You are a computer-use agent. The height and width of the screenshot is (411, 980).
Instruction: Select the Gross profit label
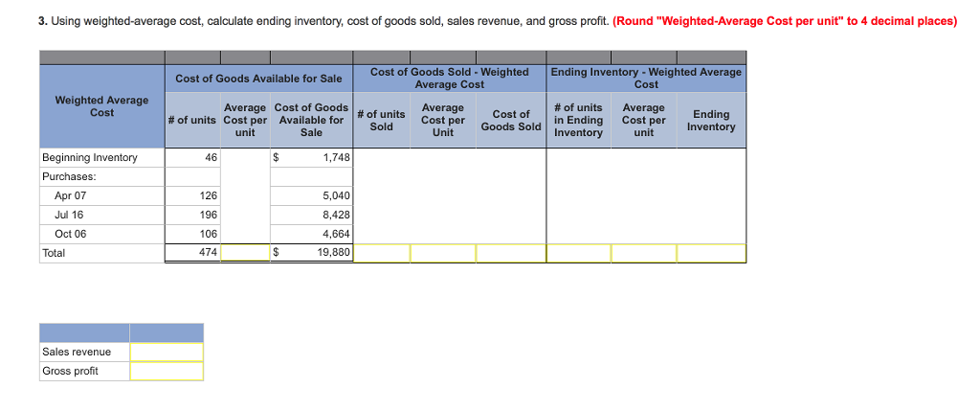[x=70, y=371]
